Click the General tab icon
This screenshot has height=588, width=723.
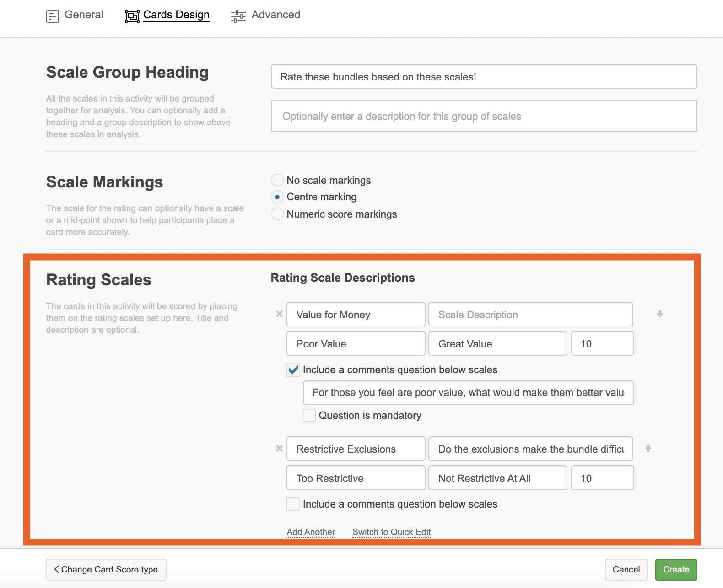tap(53, 16)
